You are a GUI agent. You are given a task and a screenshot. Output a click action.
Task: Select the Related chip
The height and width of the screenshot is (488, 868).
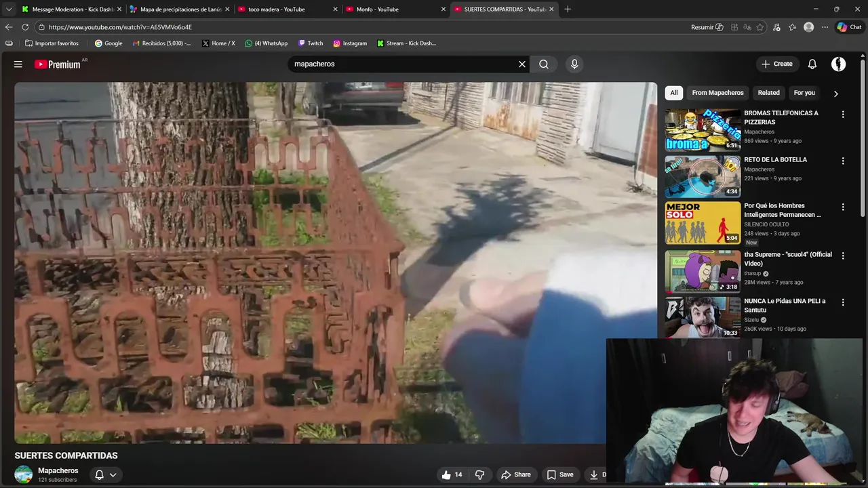tap(768, 93)
